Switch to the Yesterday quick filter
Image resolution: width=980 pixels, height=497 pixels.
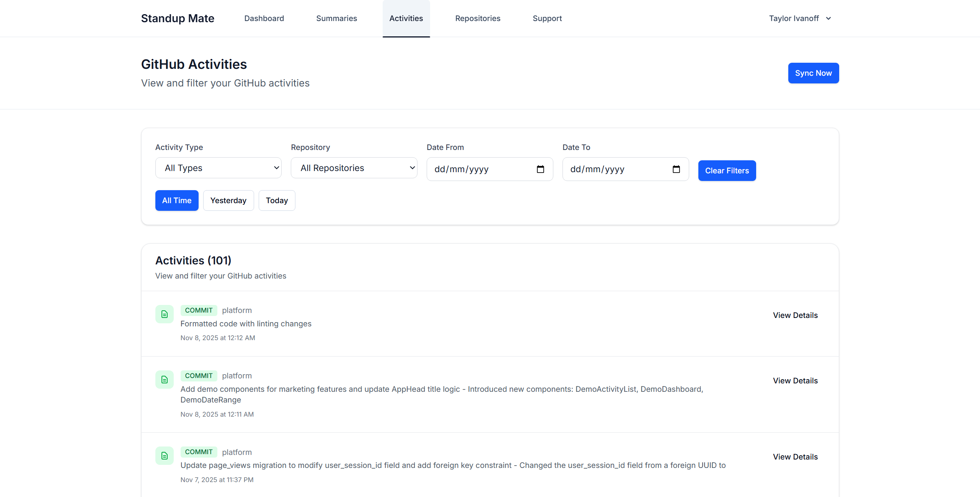228,200
